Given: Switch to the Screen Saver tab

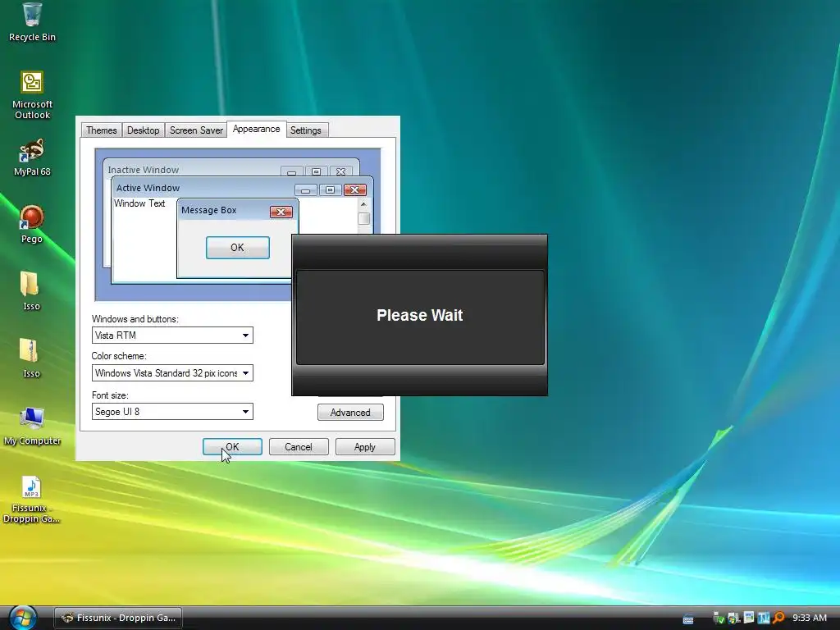Looking at the screenshot, I should click(x=196, y=130).
